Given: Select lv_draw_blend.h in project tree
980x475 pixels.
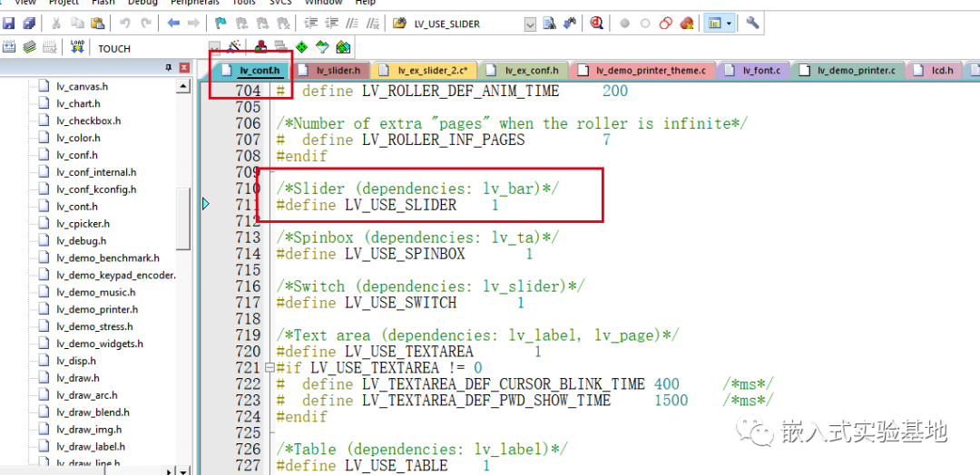Looking at the screenshot, I should coord(93,412).
